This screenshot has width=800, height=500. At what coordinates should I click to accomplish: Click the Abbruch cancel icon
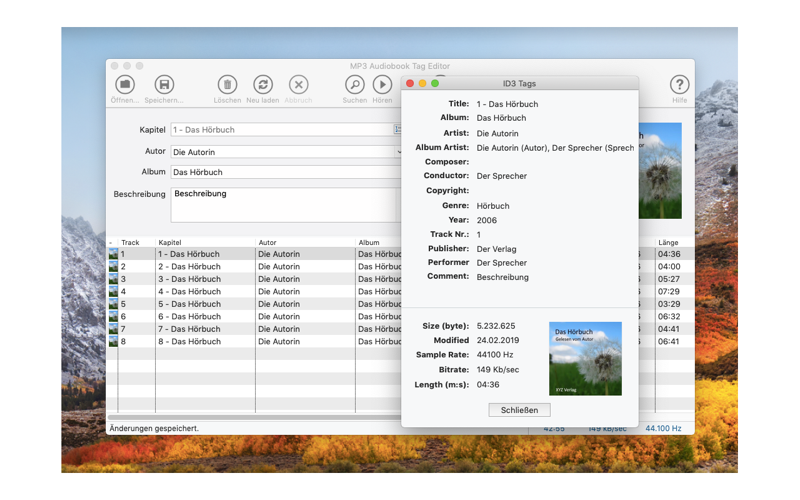pyautogui.click(x=298, y=86)
